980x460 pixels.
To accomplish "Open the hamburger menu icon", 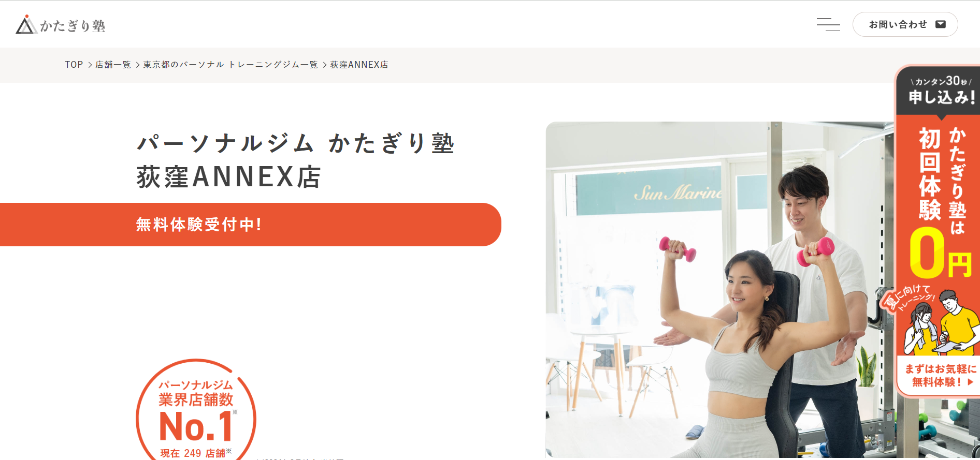I will pos(828,24).
